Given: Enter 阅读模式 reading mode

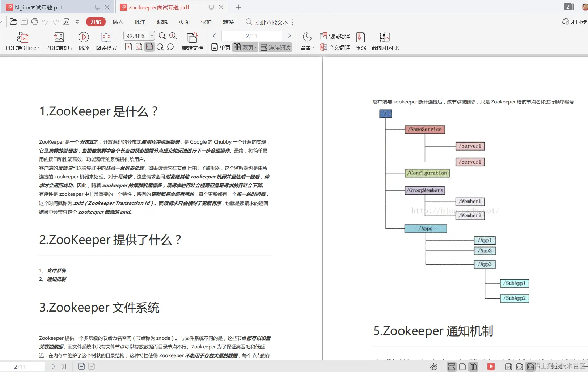Looking at the screenshot, I should coord(106,41).
